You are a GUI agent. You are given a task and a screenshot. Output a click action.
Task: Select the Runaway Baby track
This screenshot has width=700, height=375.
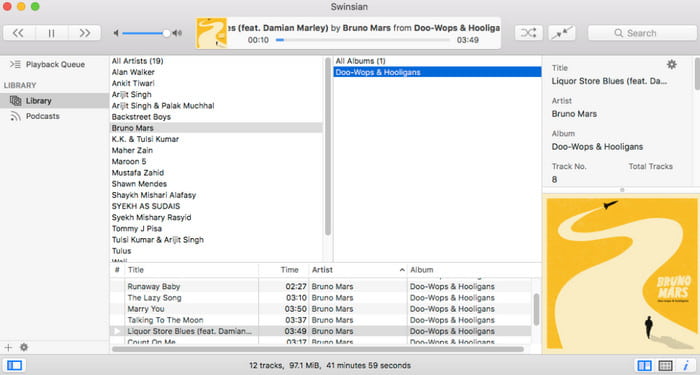tap(321, 287)
